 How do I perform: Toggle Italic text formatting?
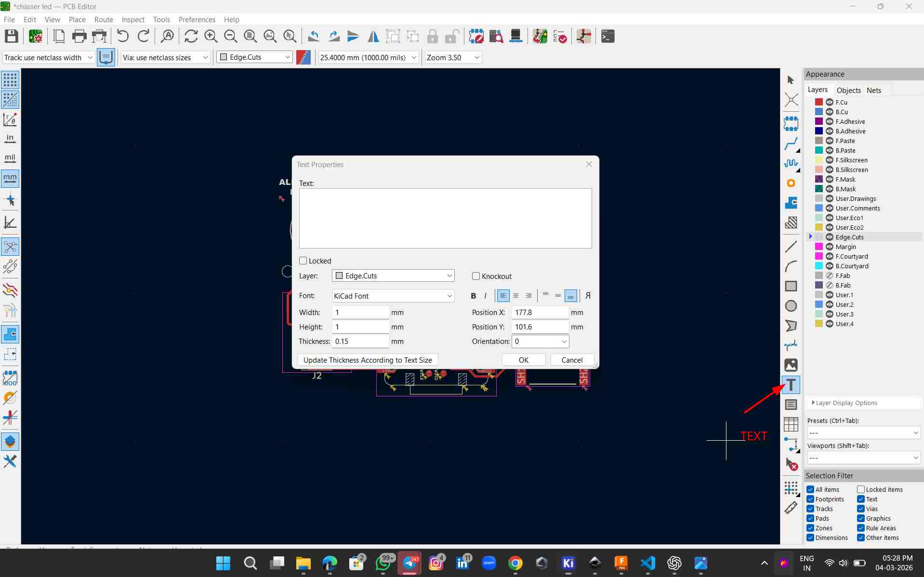(x=485, y=296)
